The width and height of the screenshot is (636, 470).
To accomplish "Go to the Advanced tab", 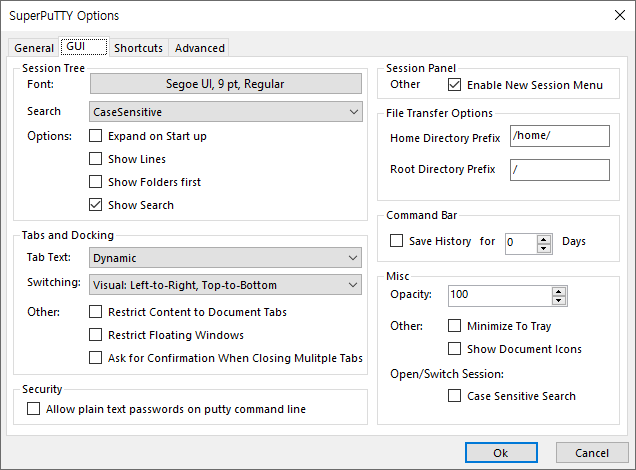I will click(x=199, y=48).
